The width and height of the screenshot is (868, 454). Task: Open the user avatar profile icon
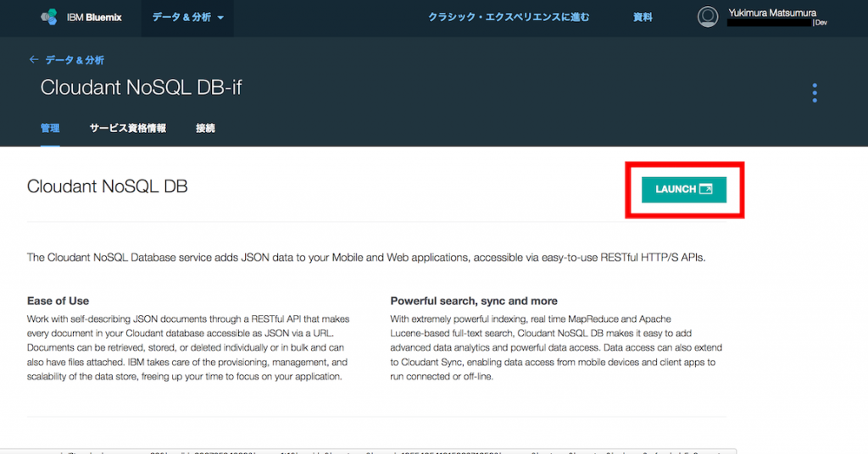click(x=707, y=17)
